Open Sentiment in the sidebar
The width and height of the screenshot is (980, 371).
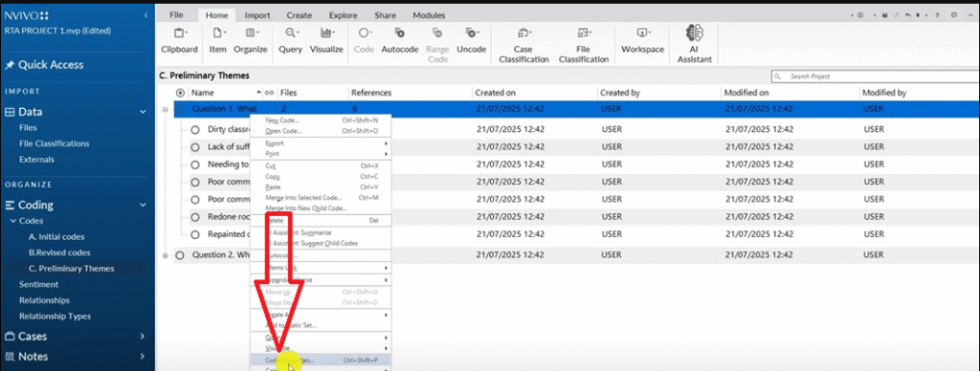click(x=38, y=284)
